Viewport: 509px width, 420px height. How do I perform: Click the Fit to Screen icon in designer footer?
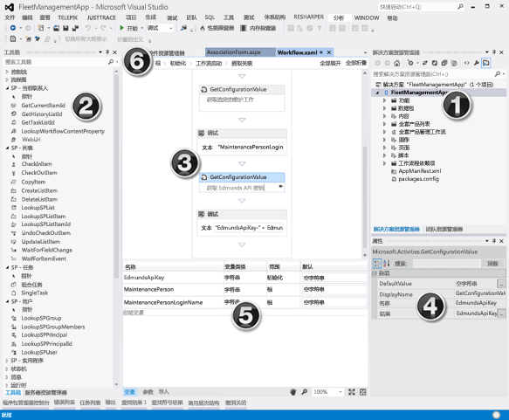352,392
